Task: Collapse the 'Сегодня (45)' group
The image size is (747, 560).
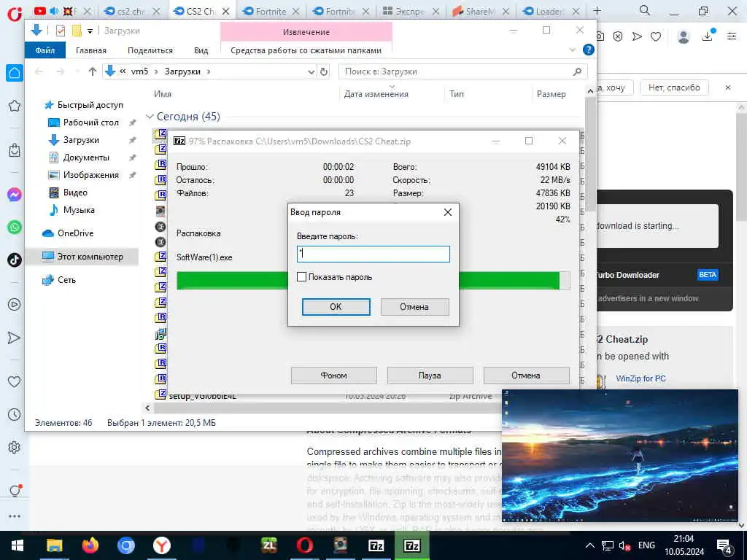Action: coord(150,116)
